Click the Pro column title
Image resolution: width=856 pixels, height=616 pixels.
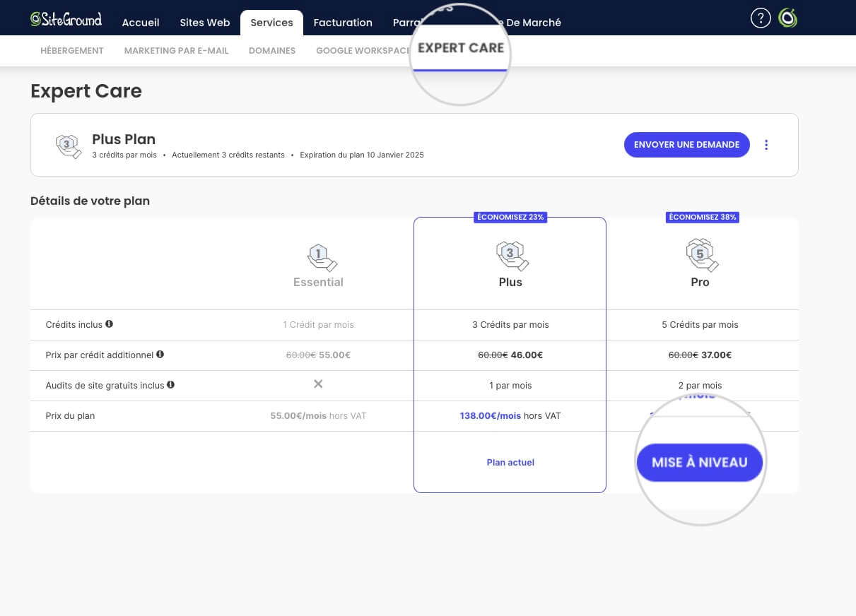pos(700,282)
